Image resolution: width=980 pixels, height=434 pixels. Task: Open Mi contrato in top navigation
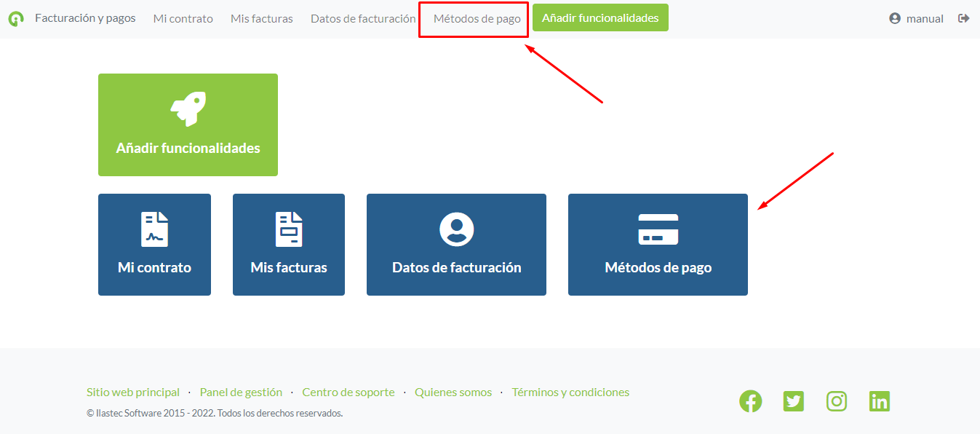coord(183,19)
